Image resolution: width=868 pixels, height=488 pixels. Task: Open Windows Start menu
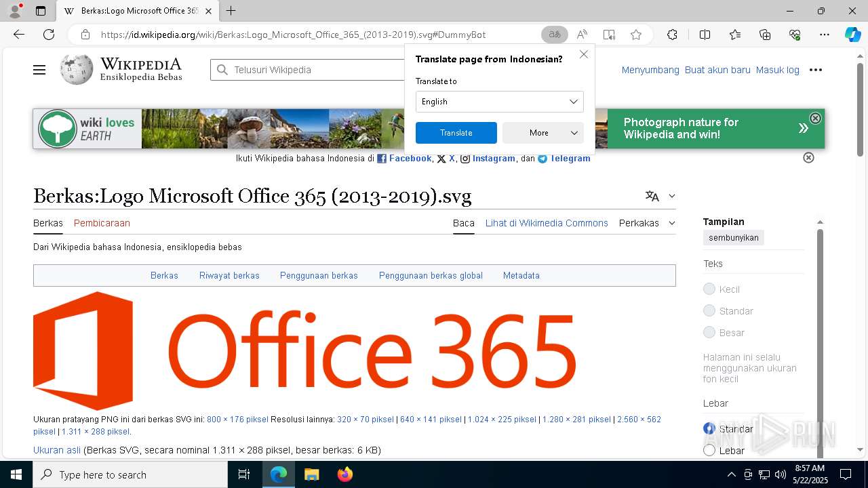point(16,474)
